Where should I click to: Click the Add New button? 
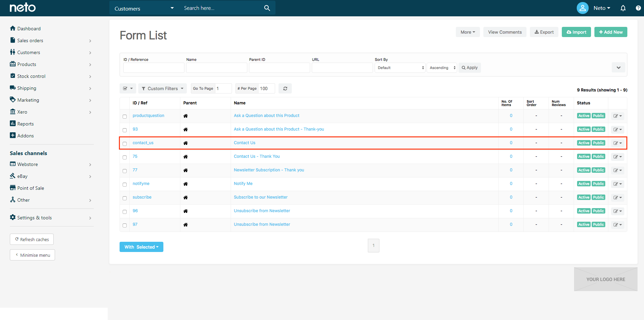click(611, 32)
